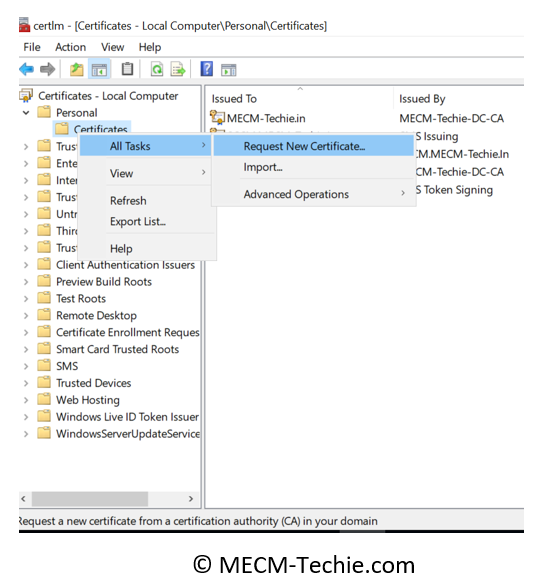
Task: Expand the Preview Build Roots node
Action: [x=26, y=282]
